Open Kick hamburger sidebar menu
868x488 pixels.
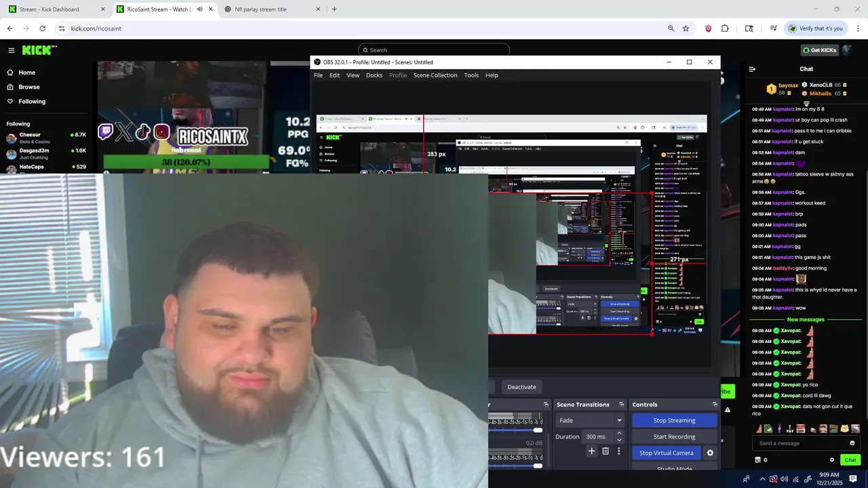coord(11,50)
